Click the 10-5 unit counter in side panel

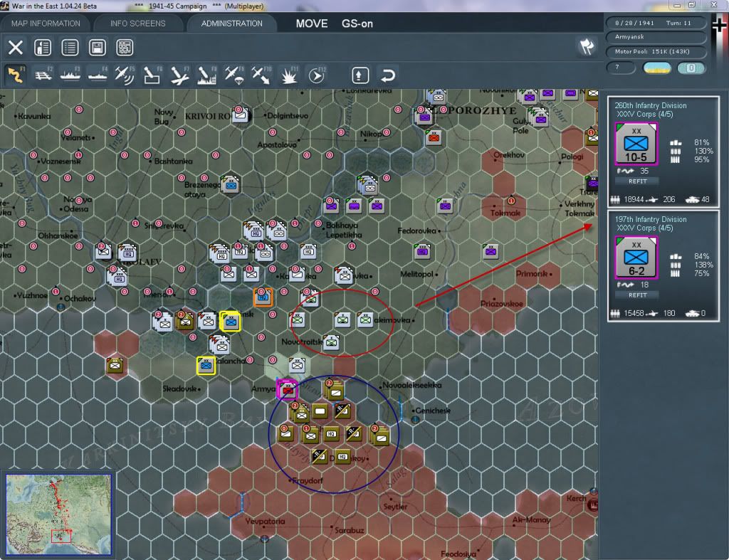pyautogui.click(x=636, y=144)
